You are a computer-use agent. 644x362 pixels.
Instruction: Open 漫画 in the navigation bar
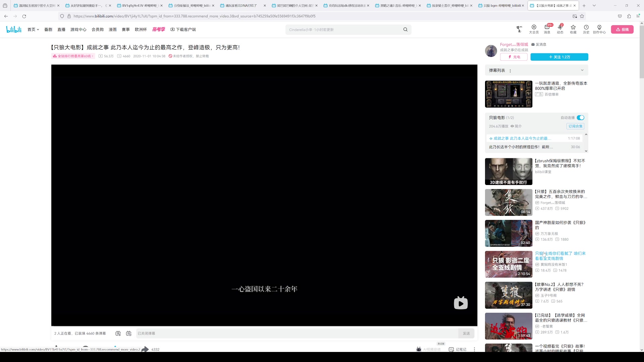(113, 29)
